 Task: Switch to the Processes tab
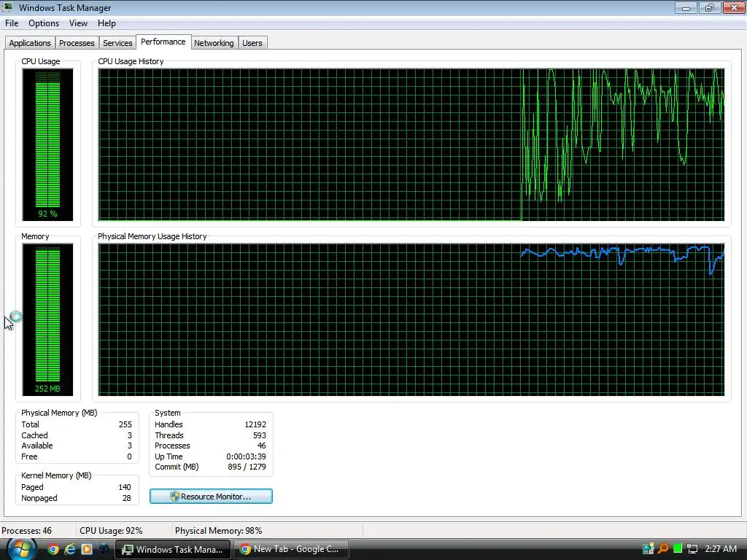tap(77, 43)
